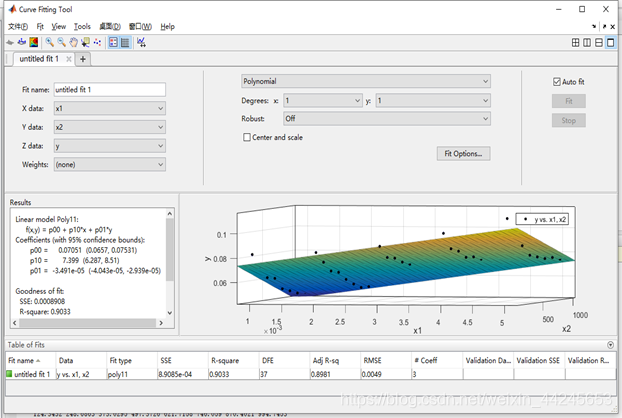Select the untitled fit 1 table row

311,374
